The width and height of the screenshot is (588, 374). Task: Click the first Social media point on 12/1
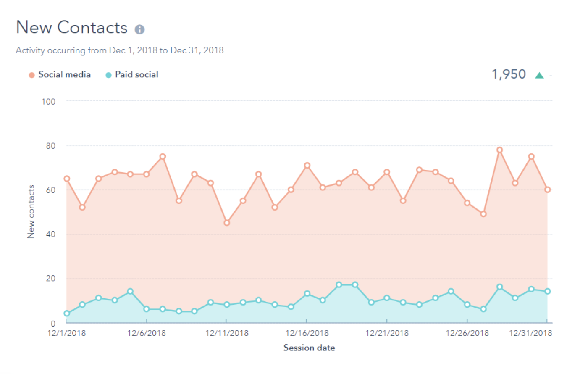pos(67,179)
